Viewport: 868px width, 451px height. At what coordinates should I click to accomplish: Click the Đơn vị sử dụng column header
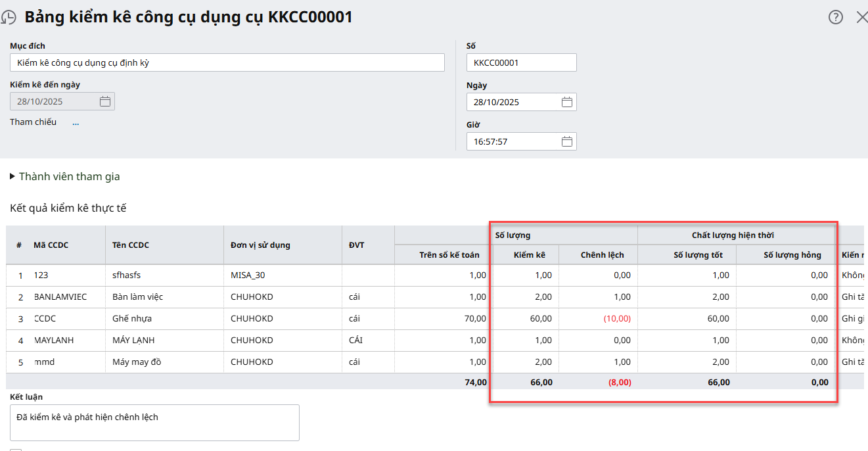point(260,245)
